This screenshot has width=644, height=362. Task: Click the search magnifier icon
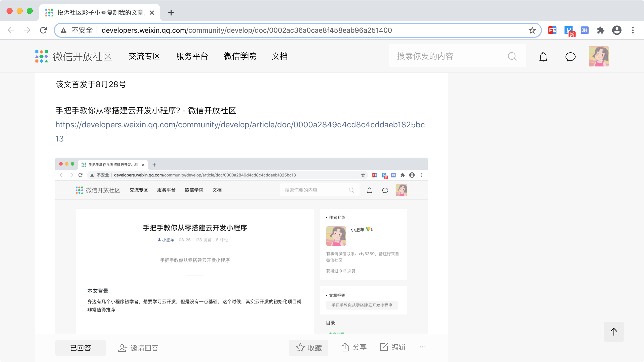(x=512, y=56)
